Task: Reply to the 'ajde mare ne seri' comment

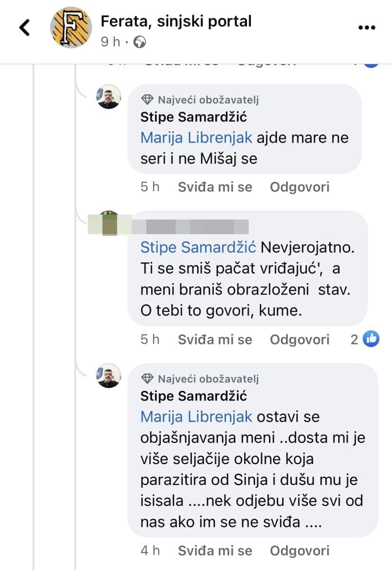Action: 299,187
